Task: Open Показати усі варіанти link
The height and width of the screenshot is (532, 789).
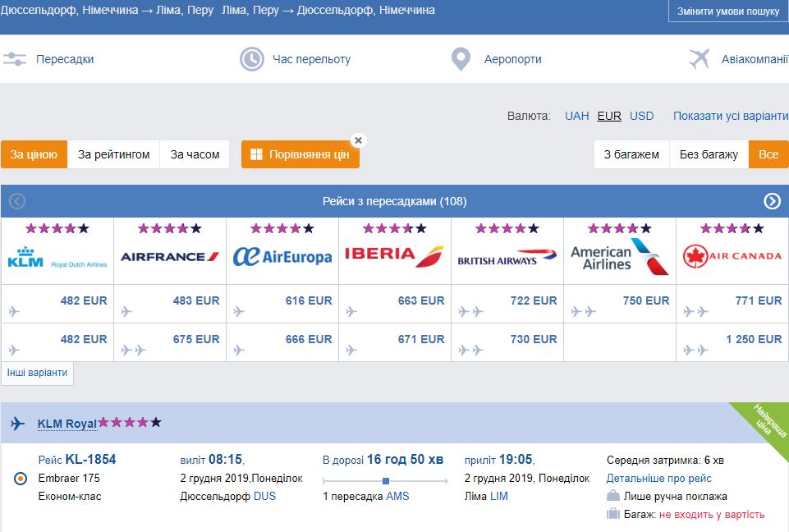Action: 730,116
